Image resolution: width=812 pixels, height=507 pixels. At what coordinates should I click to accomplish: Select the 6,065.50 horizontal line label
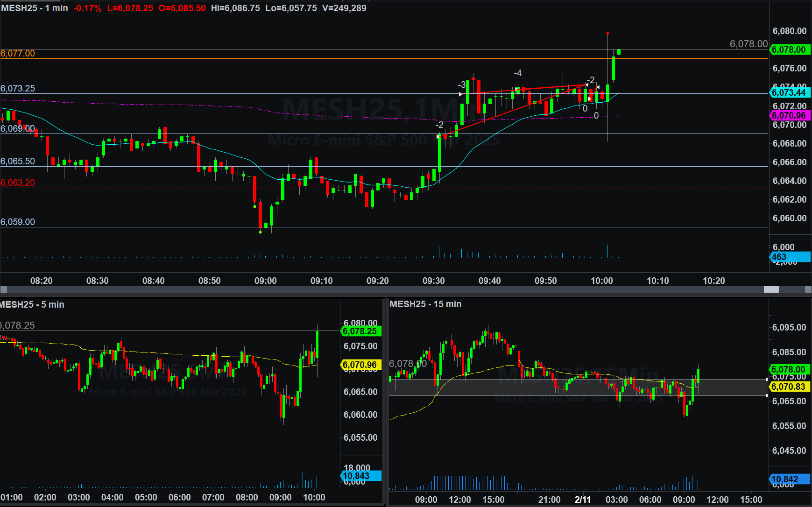[18, 161]
